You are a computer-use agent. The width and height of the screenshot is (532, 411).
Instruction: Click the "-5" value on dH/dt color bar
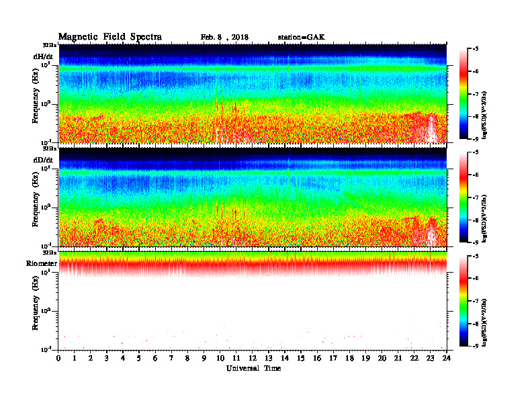coord(476,49)
